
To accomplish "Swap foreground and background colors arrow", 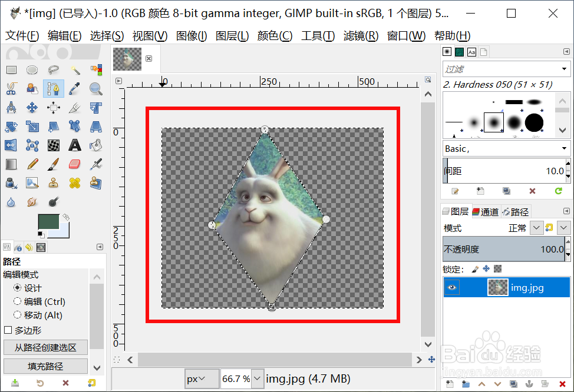I will click(66, 217).
